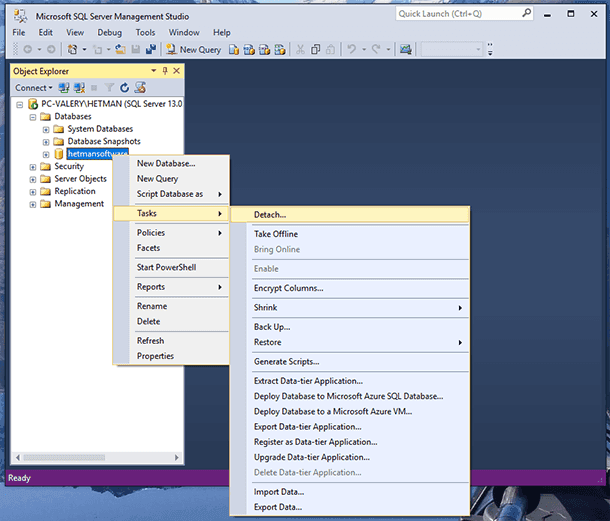Choose Back Up... from Tasks submenu
Image resolution: width=610 pixels, height=521 pixels.
pyautogui.click(x=350, y=327)
